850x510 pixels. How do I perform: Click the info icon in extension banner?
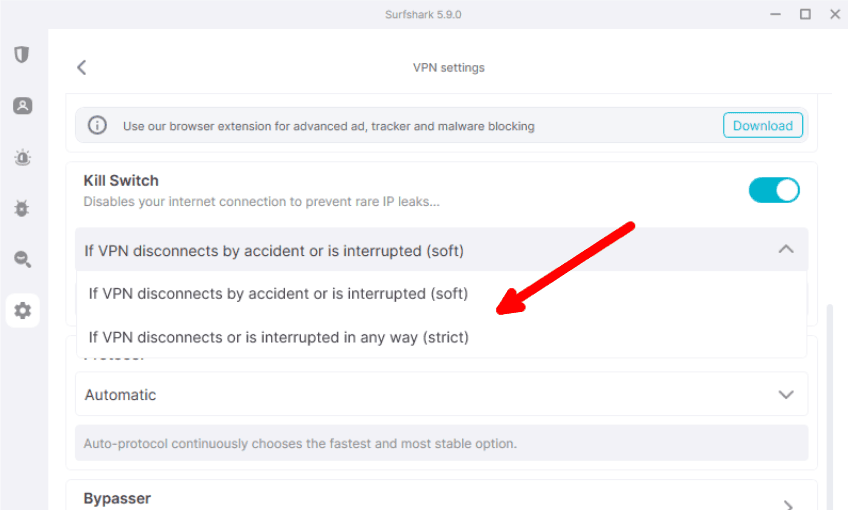98,126
